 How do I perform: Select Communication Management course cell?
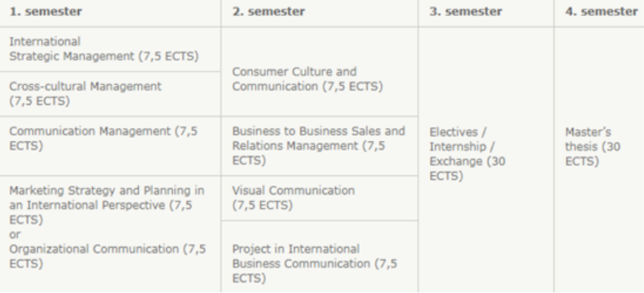[x=103, y=139]
